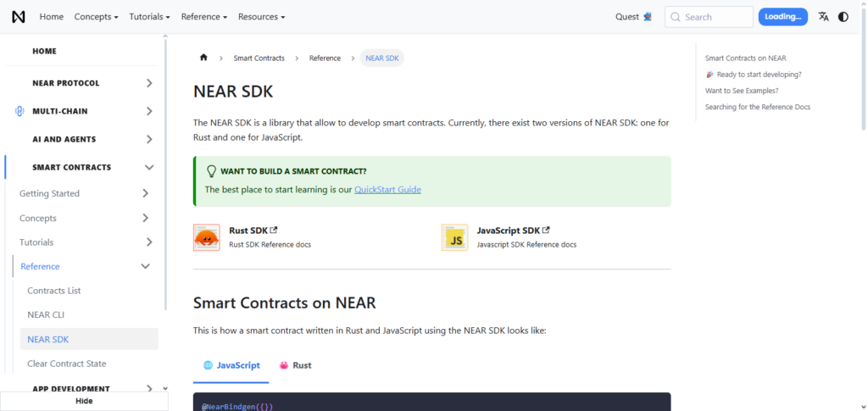868x411 pixels.
Task: Open the Reference dropdown in navbar
Action: 204,17
